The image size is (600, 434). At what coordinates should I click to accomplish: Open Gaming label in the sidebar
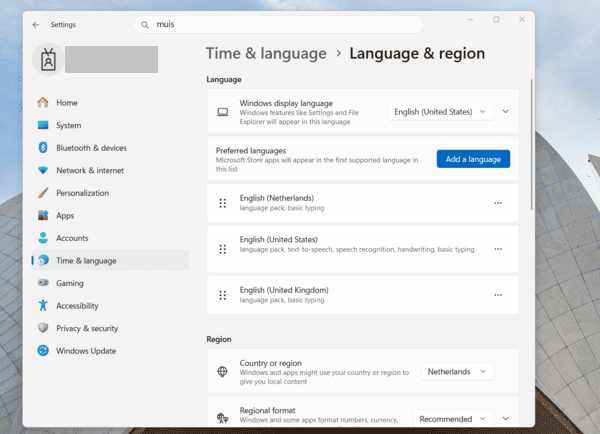tap(70, 283)
